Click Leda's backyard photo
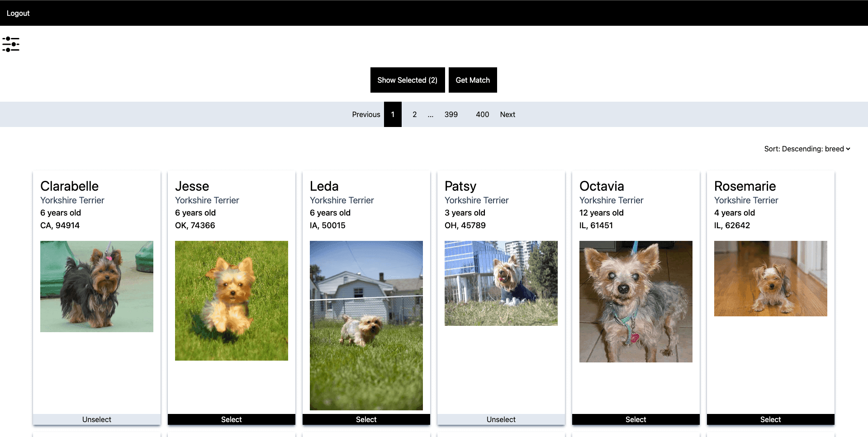 coord(366,325)
